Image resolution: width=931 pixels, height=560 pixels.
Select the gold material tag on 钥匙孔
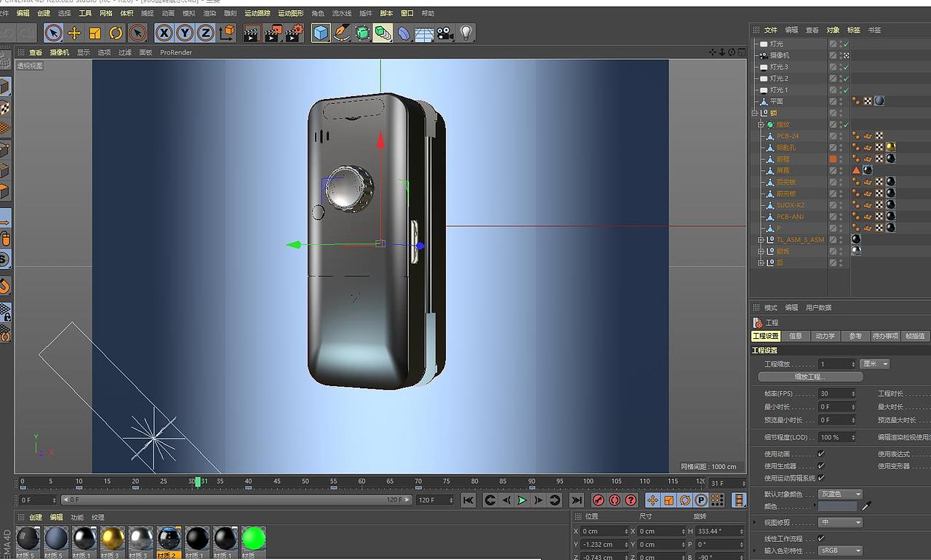(890, 147)
